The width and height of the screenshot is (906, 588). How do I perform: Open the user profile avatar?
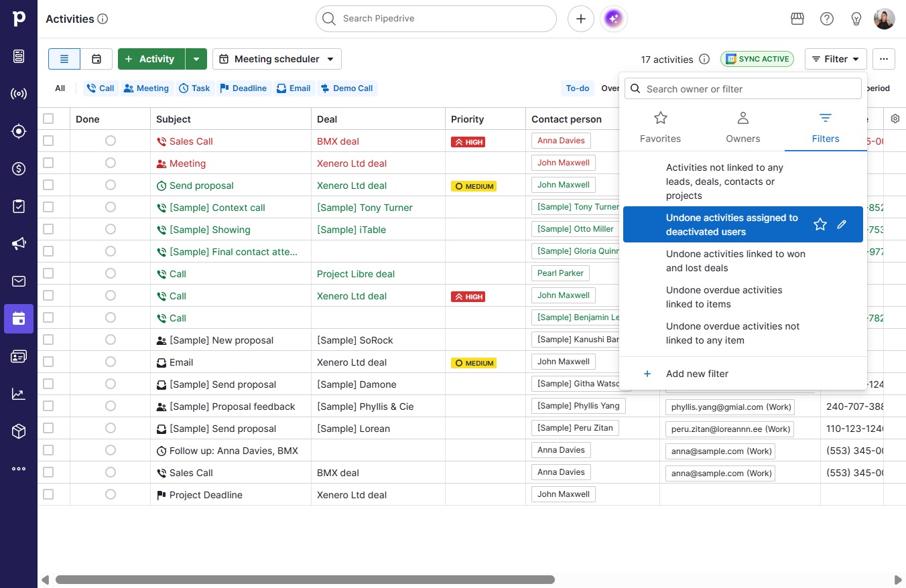coord(885,19)
